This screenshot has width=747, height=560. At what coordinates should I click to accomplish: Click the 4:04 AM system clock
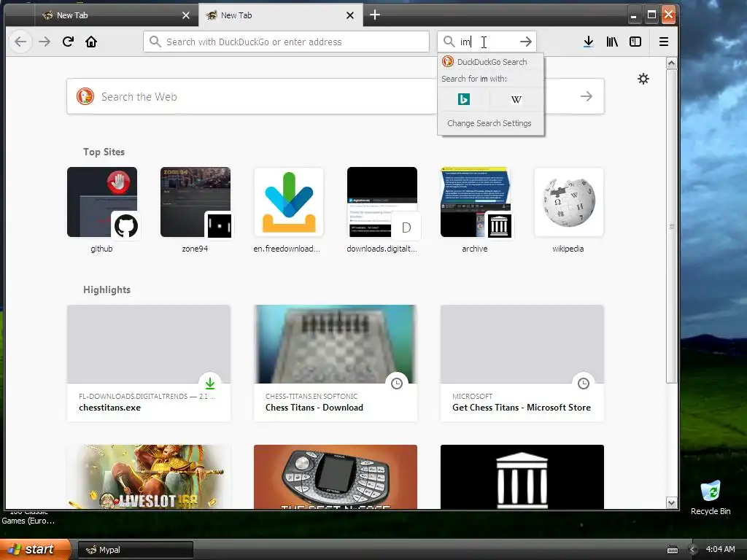point(720,550)
